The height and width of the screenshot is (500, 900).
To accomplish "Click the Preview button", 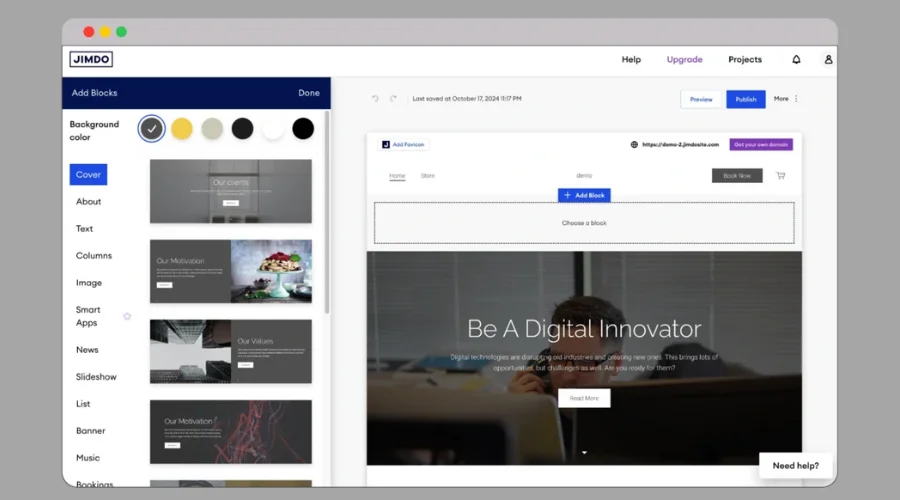I will (x=701, y=99).
